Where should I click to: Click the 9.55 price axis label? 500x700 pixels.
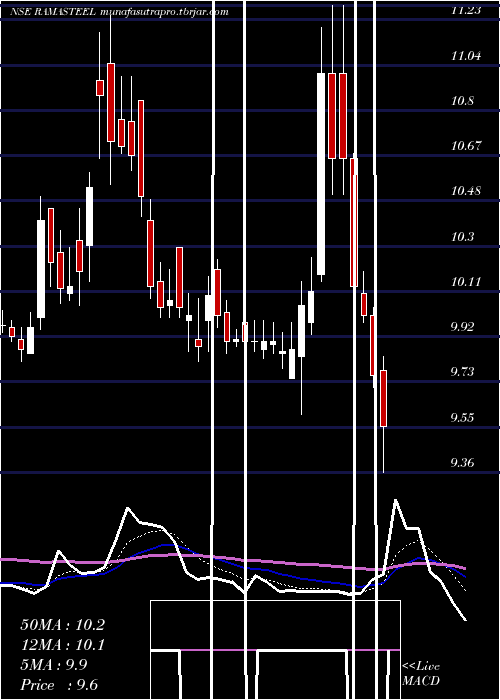[463, 418]
